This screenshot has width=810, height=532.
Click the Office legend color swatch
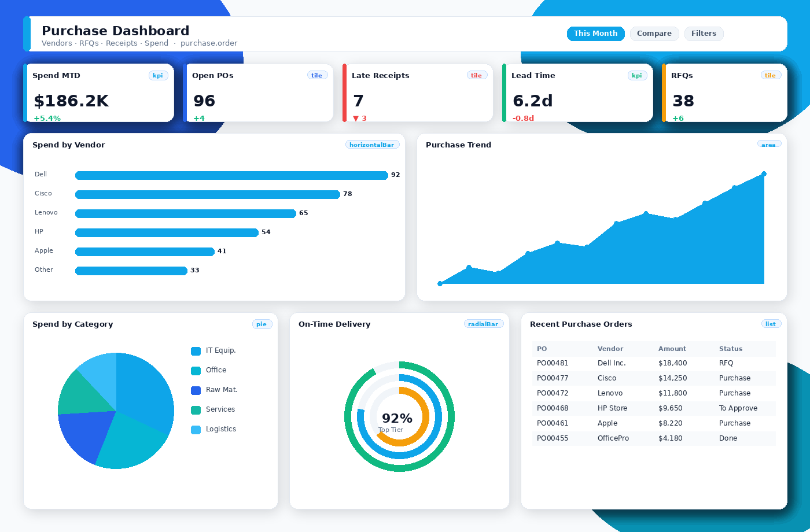pos(196,371)
